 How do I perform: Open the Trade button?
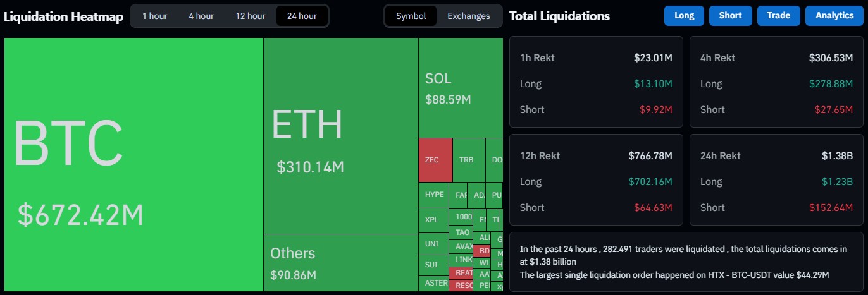coord(778,16)
